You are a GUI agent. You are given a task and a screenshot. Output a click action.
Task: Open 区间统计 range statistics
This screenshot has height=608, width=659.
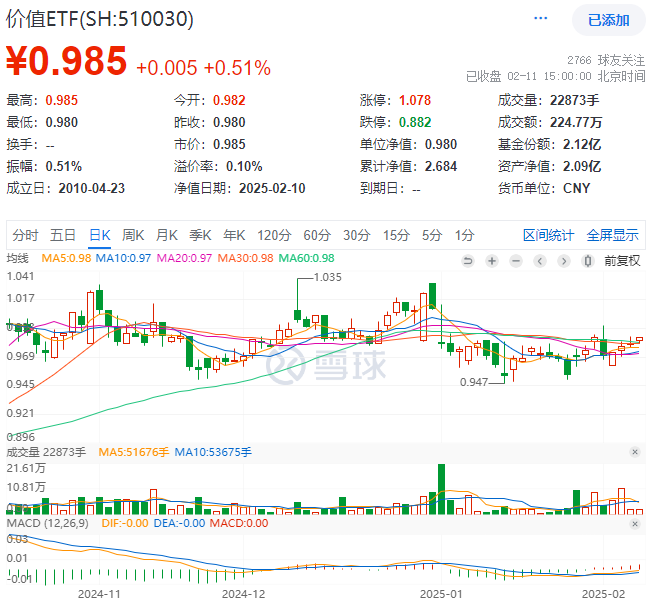tap(548, 235)
